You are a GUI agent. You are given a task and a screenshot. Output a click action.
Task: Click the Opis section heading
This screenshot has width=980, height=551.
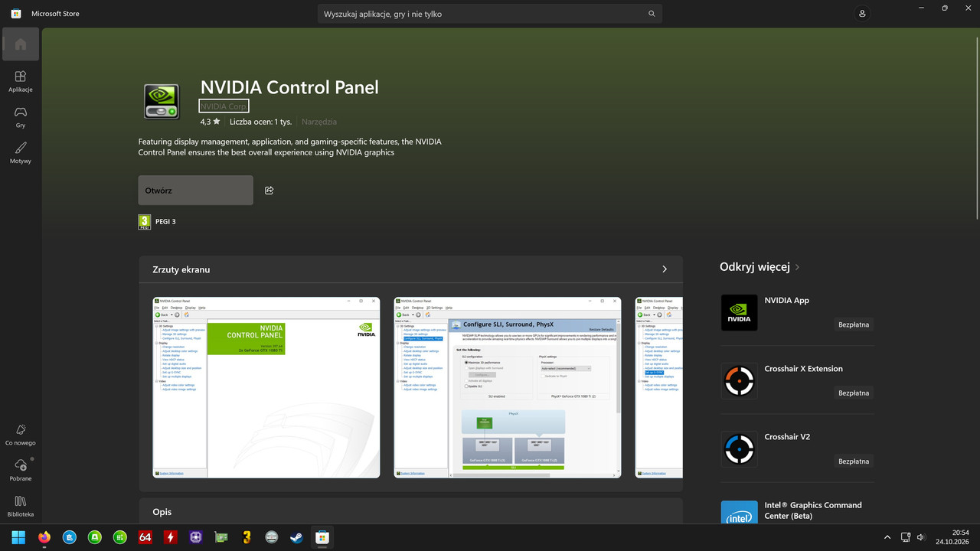pyautogui.click(x=162, y=512)
